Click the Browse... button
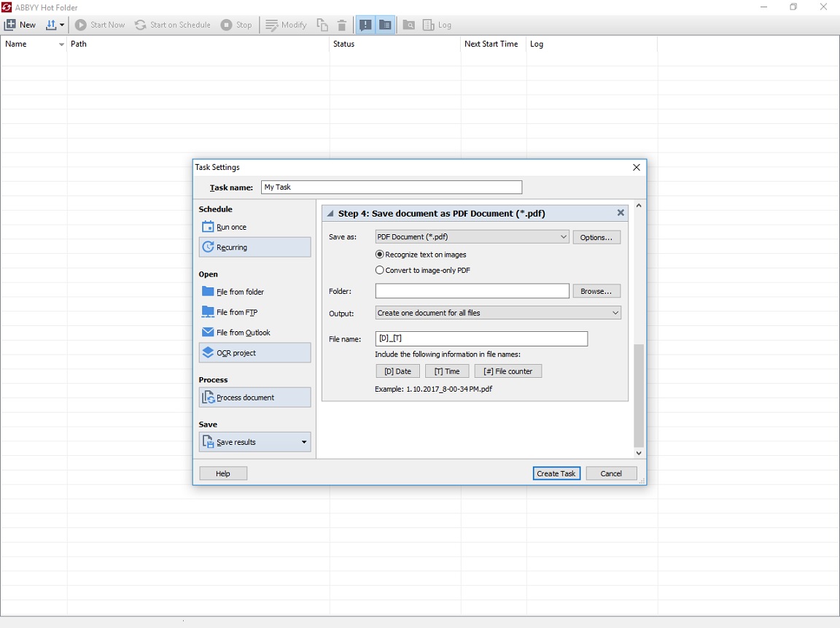Image resolution: width=840 pixels, height=628 pixels. click(x=596, y=291)
